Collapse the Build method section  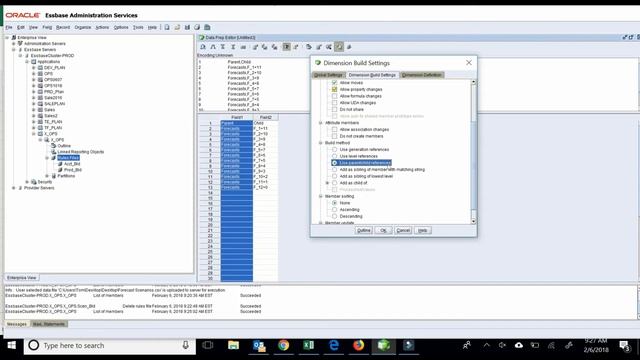[x=320, y=143]
